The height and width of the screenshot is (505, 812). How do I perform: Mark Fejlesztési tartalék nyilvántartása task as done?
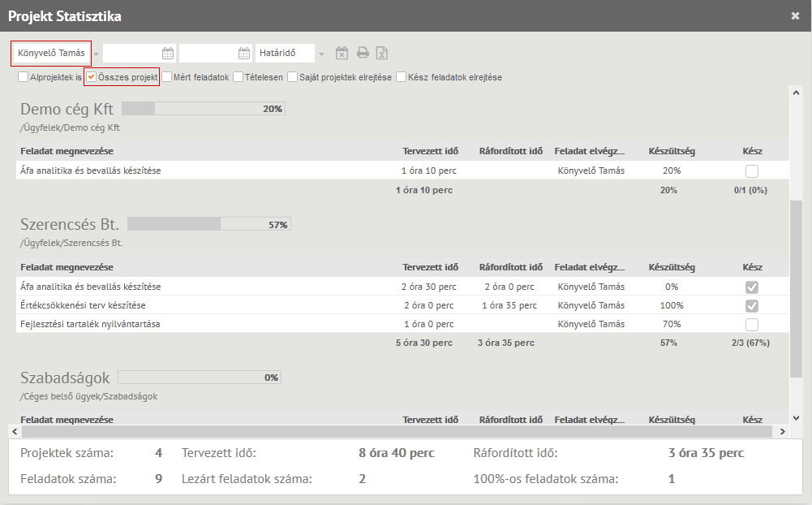[x=752, y=325]
